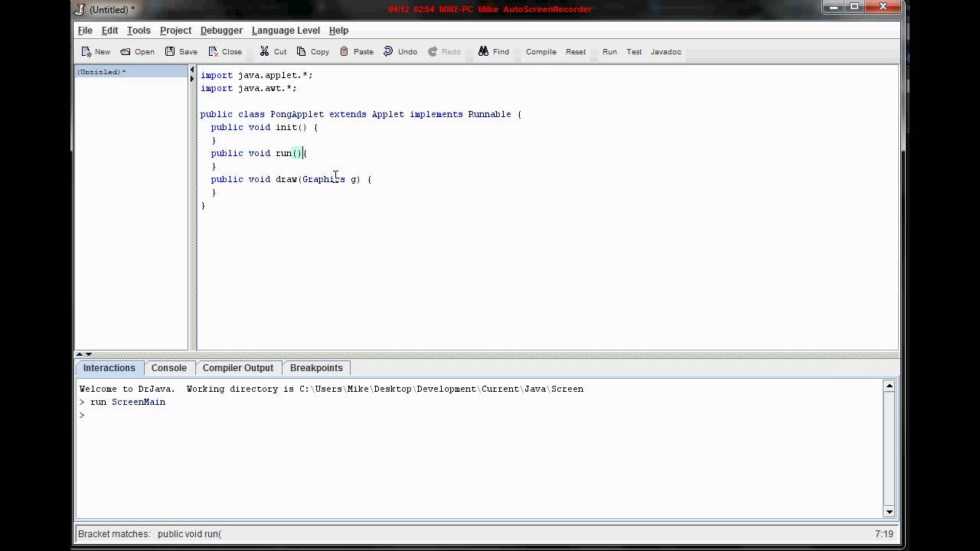980x551 pixels.
Task: Open the File menu
Action: coord(85,31)
